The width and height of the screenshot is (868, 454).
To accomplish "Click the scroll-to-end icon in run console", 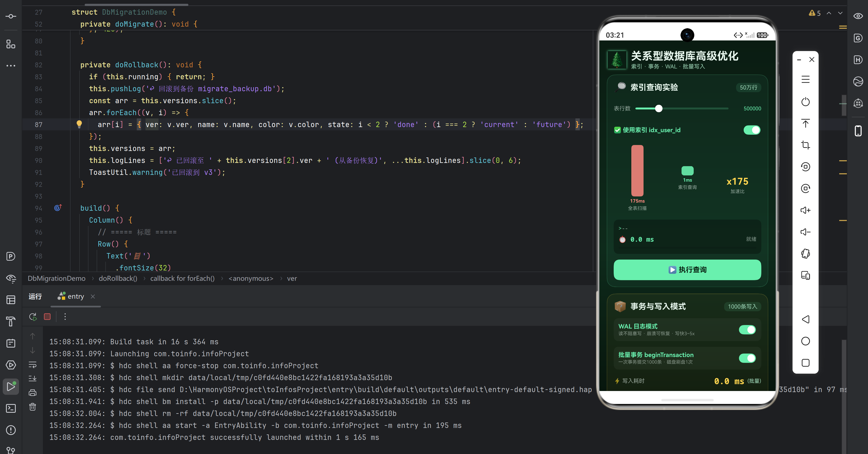I will (32, 378).
